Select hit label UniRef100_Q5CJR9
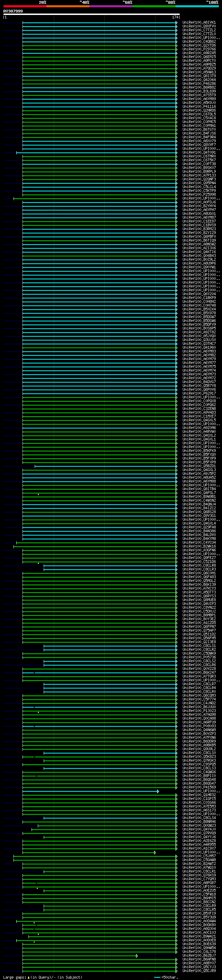 (199, 971)
